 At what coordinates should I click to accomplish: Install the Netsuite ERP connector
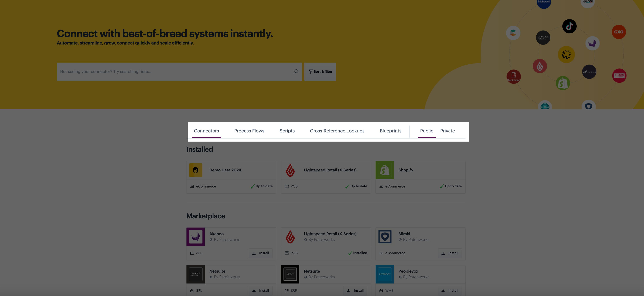(x=355, y=290)
